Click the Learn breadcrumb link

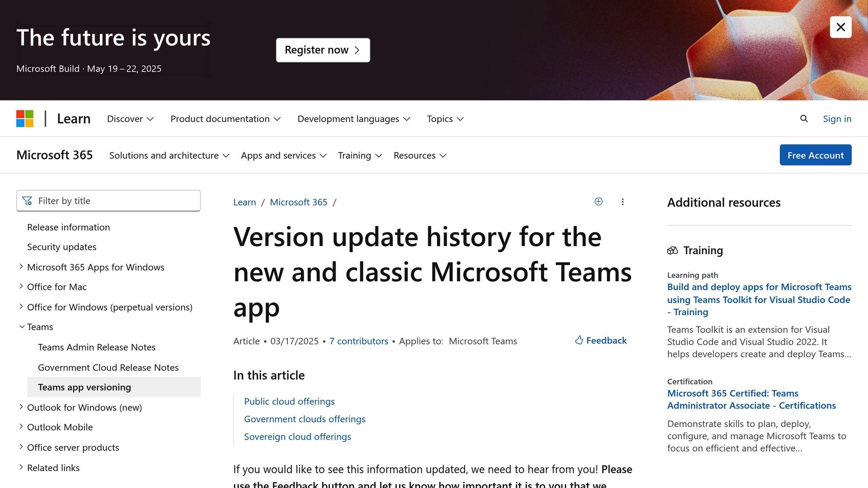coord(245,202)
